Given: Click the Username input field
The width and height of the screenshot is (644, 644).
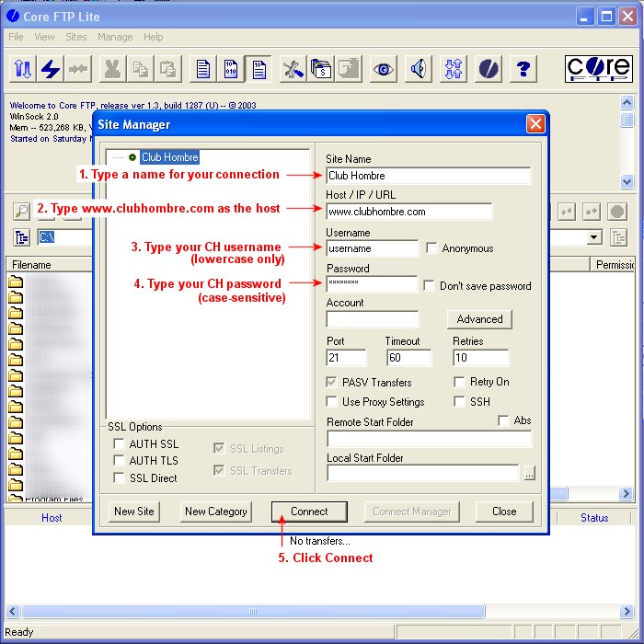Looking at the screenshot, I should (372, 248).
